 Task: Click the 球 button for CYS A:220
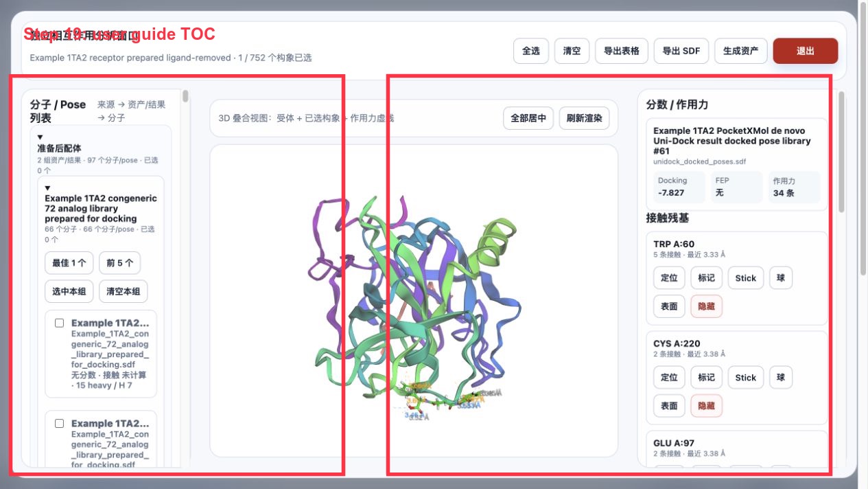[x=781, y=378]
